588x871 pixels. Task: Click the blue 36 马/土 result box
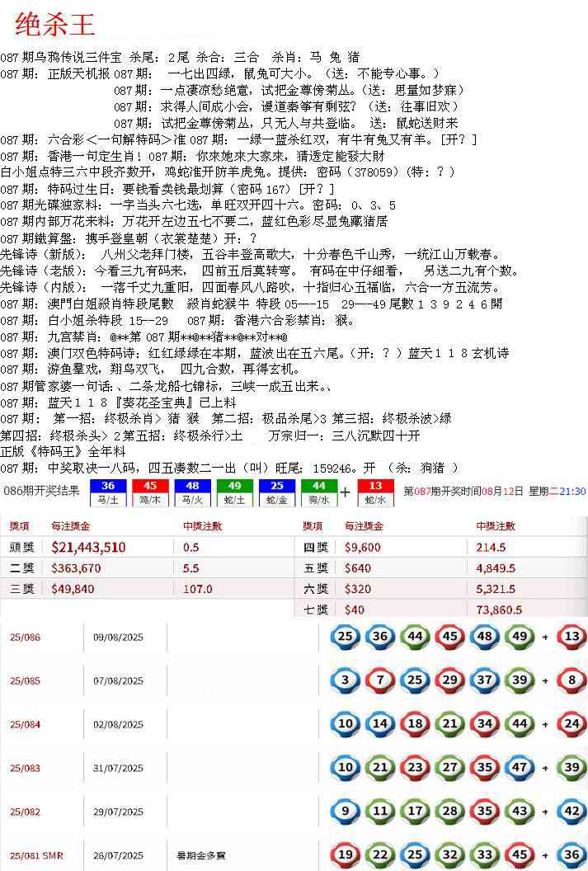pyautogui.click(x=107, y=492)
